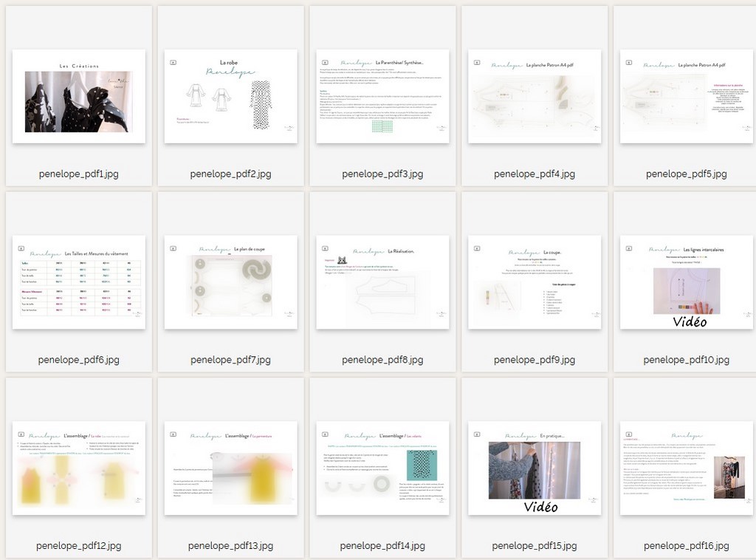Select the Le plan de coupe thumbnail
756x560 pixels.
coord(230,282)
